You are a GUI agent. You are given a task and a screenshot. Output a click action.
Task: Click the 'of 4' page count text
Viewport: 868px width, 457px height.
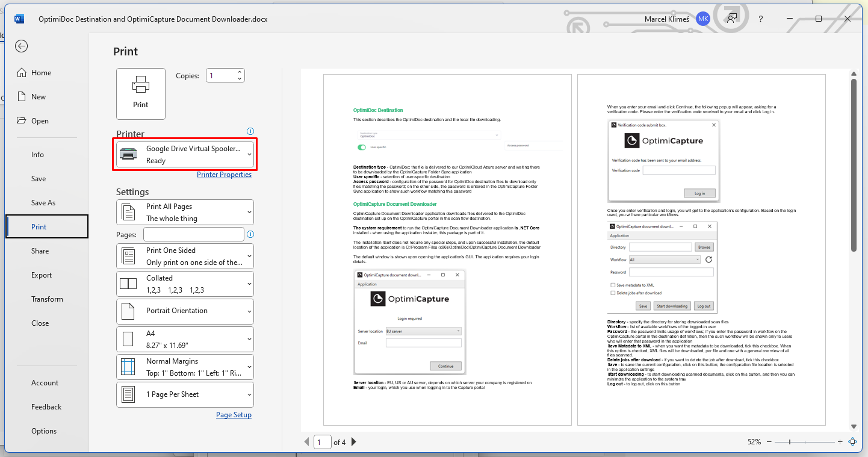pyautogui.click(x=339, y=442)
